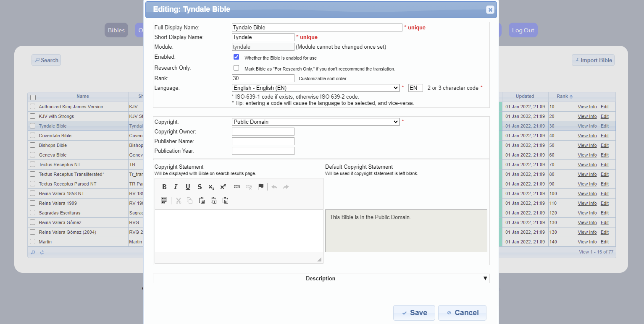Click the Full Display Name field

point(317,27)
